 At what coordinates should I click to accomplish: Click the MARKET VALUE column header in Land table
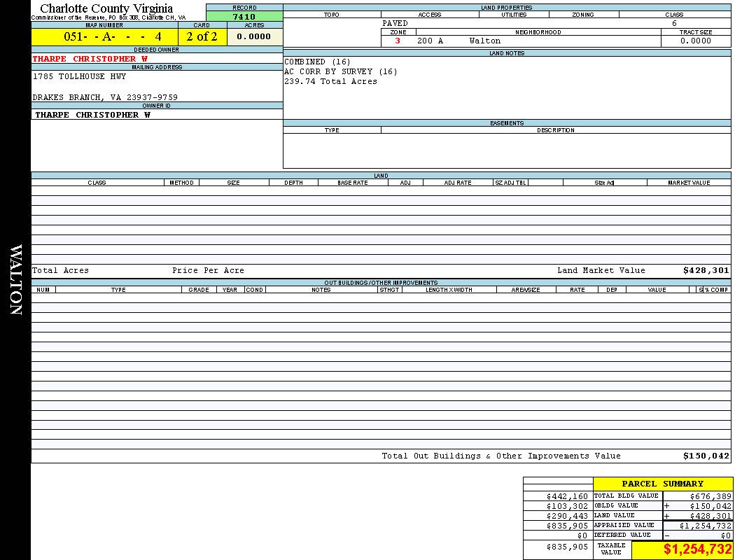point(688,183)
